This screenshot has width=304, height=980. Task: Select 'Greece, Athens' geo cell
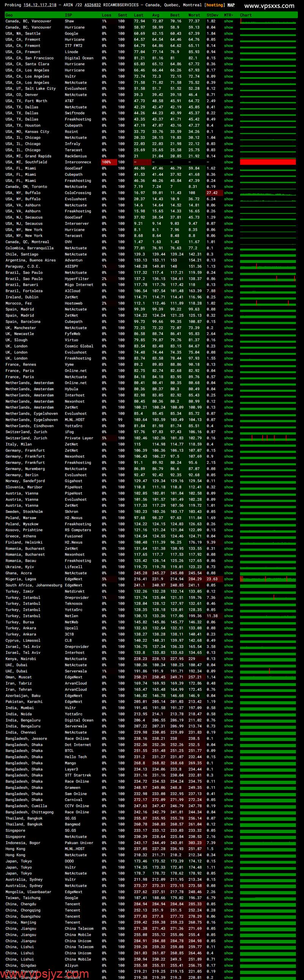tap(21, 536)
